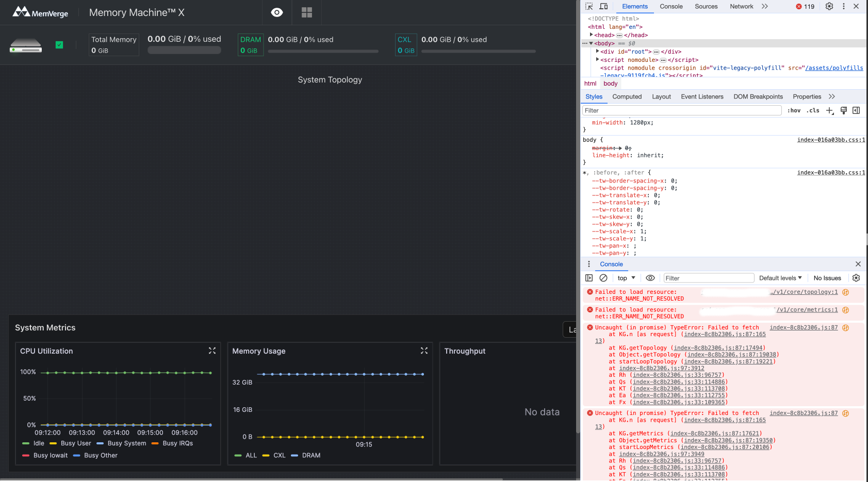Expand margin shorthand in body rule
Viewport: 868px width, 482px height.
(620, 148)
